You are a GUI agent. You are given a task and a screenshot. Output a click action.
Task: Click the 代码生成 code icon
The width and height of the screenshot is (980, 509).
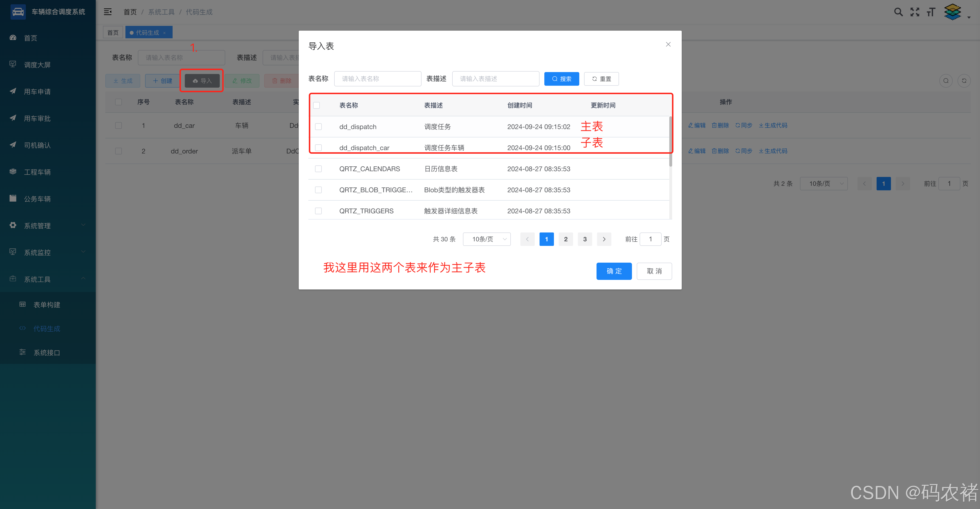pos(23,328)
